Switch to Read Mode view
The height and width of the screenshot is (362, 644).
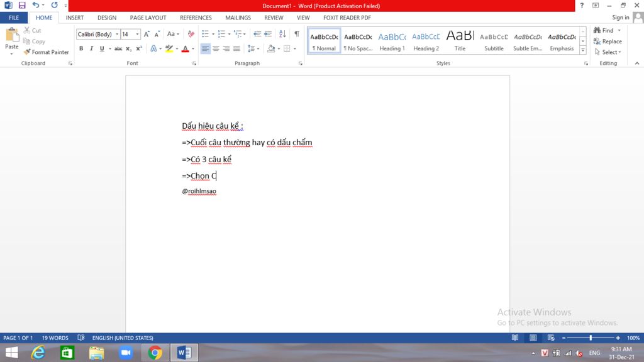pos(514,337)
